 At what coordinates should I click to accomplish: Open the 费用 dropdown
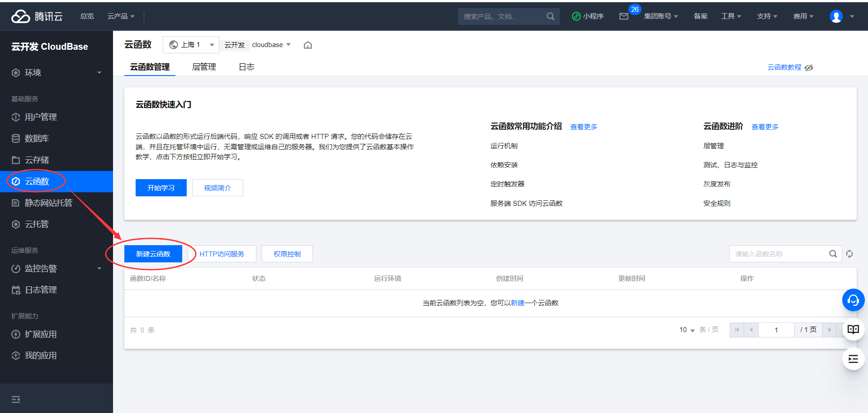[803, 16]
